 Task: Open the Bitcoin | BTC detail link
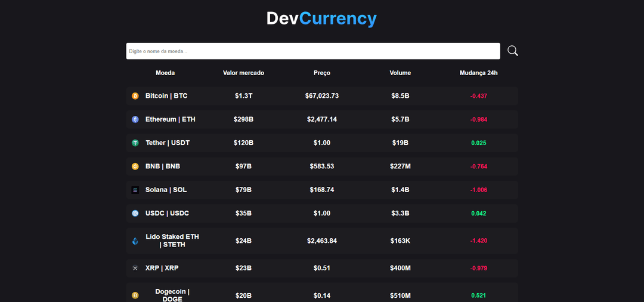[x=166, y=95]
